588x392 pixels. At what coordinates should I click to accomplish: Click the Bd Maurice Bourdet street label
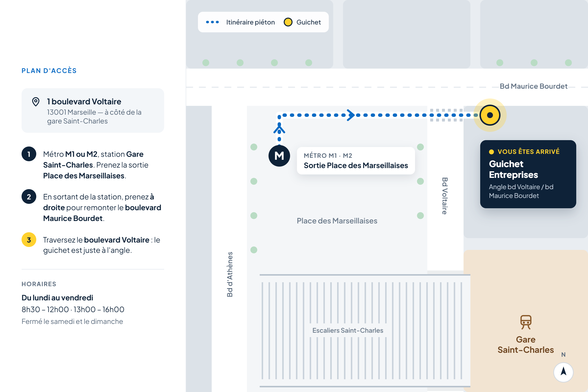pyautogui.click(x=534, y=86)
